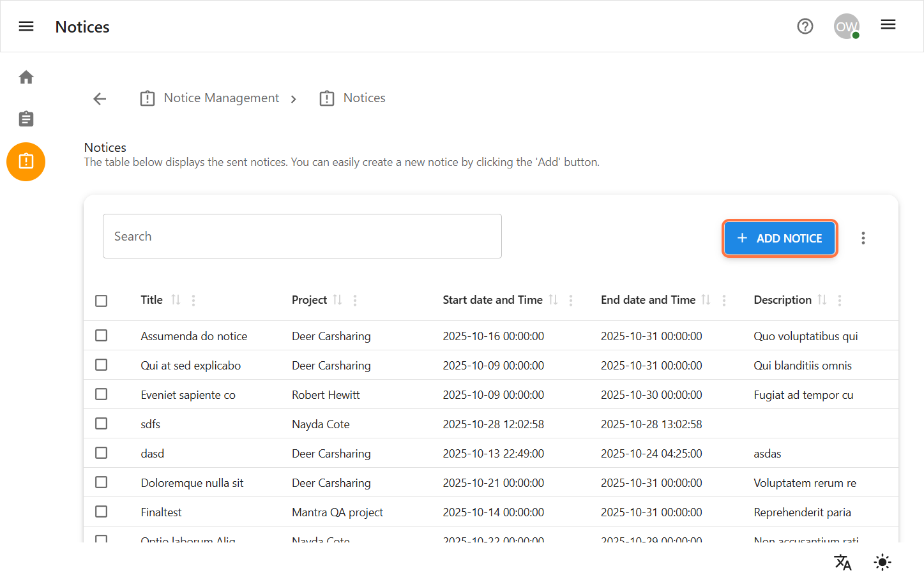This screenshot has width=924, height=582.
Task: Click the language translate icon
Action: (842, 562)
